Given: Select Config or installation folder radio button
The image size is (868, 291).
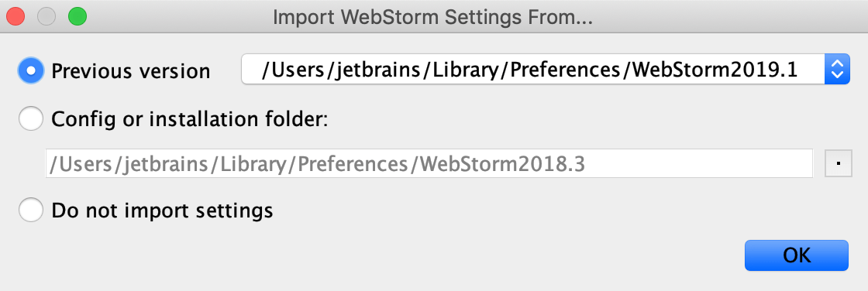Looking at the screenshot, I should click(x=31, y=118).
